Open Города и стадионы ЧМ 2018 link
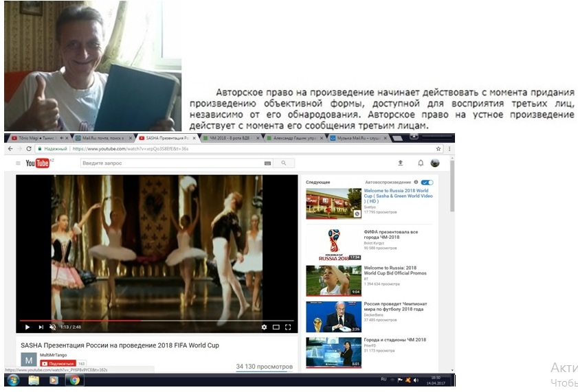The height and width of the screenshot is (392, 578). [394, 340]
